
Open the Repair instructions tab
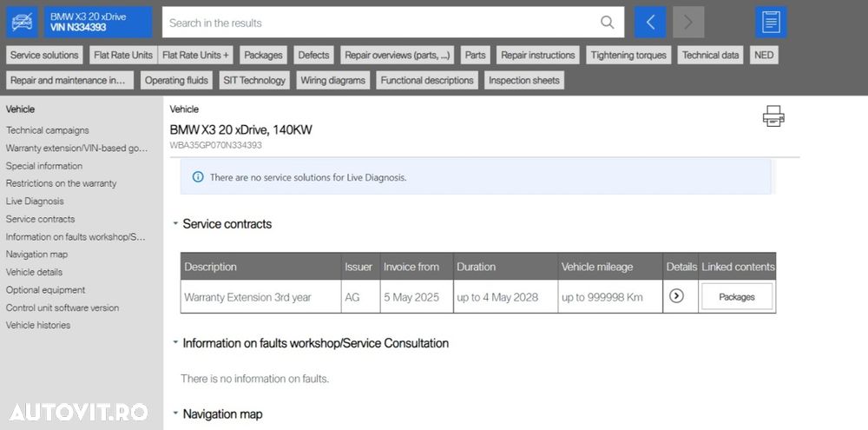pos(538,55)
